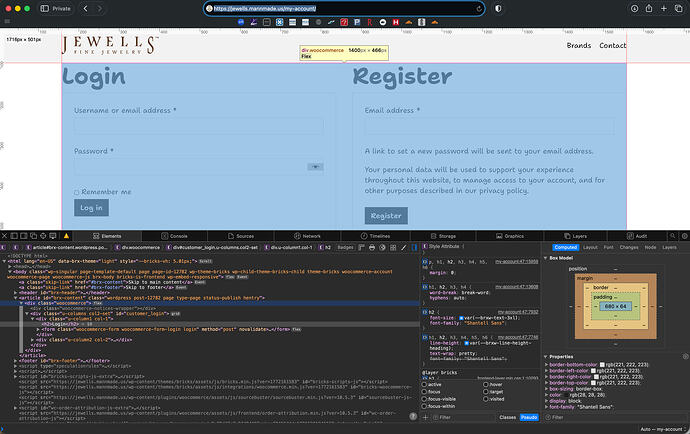
Task: Open Safari downloads icon
Action: coord(634,8)
